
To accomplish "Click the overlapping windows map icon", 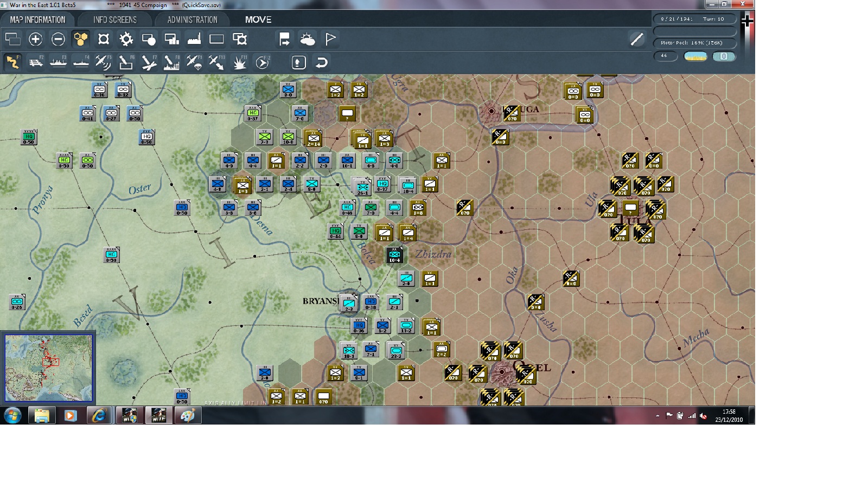I will [12, 39].
